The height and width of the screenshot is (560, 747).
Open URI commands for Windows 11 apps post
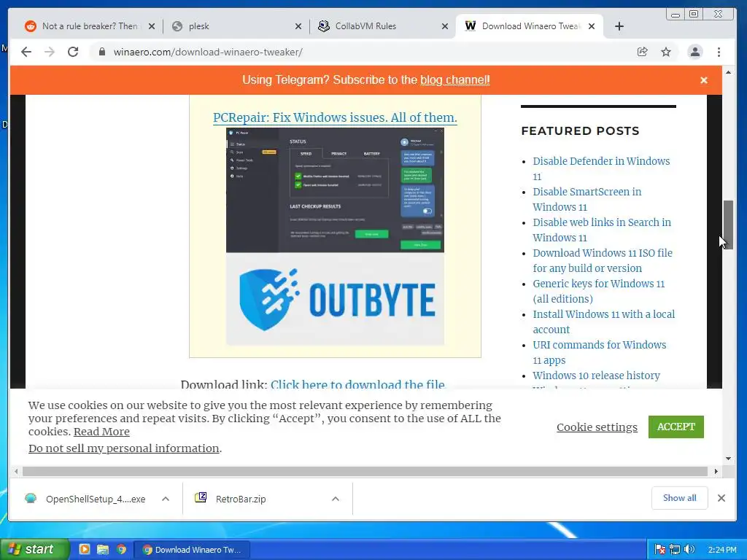tap(600, 352)
